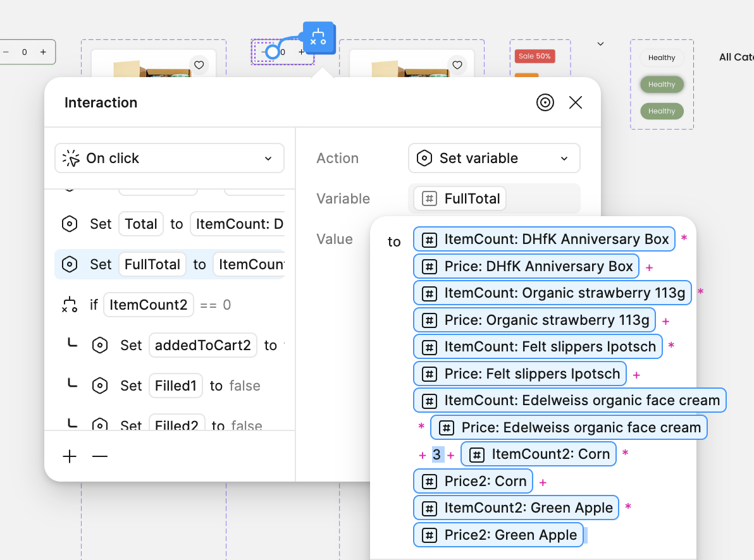
Task: Click the FullTotal variable chip
Action: tap(460, 198)
